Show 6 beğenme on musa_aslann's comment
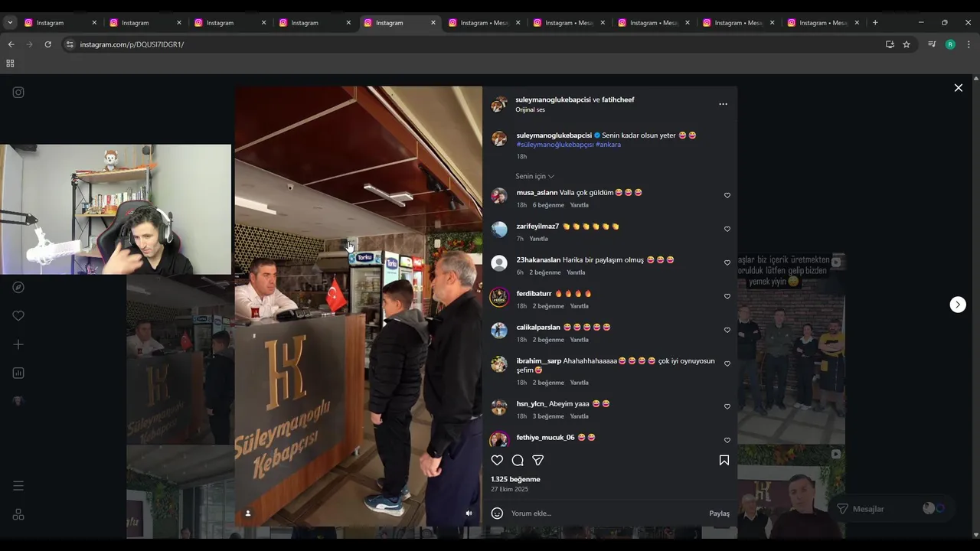The height and width of the screenshot is (551, 980). 548,205
